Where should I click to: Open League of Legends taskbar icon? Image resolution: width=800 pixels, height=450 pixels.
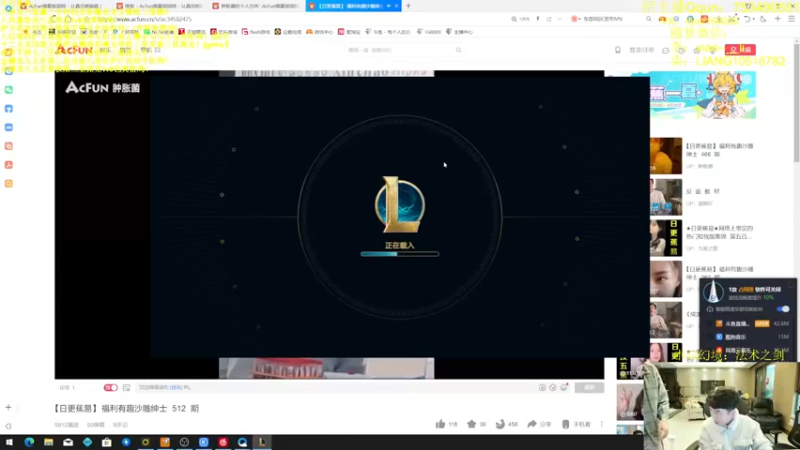coord(262,442)
